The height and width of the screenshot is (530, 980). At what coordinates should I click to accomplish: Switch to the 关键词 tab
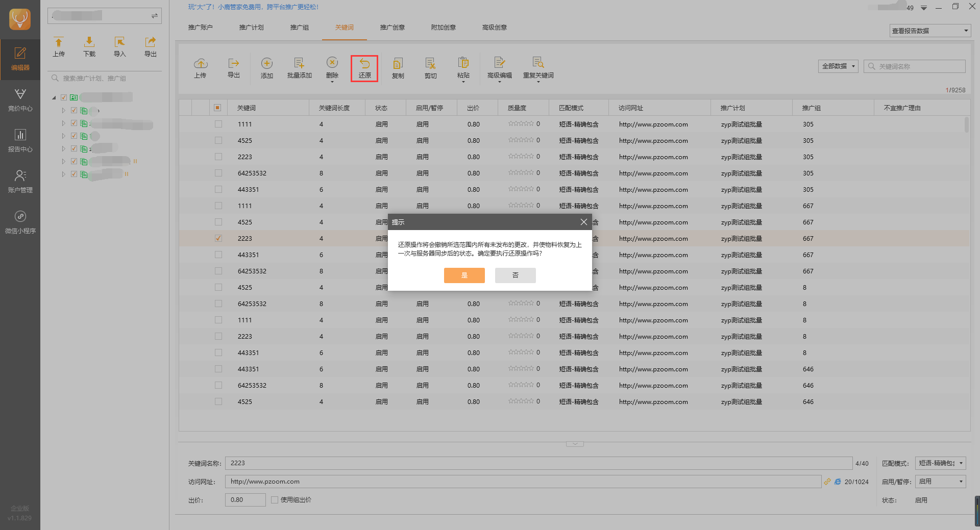click(344, 28)
